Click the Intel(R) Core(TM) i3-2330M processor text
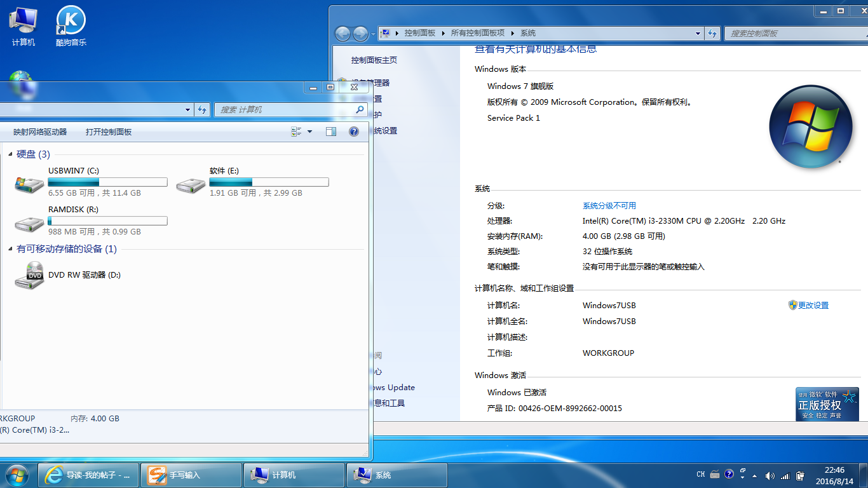 684,221
